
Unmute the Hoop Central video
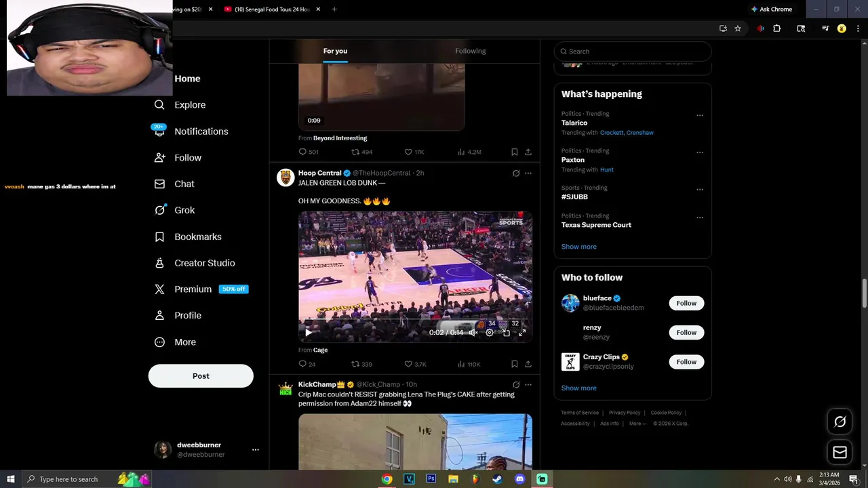[x=473, y=332]
